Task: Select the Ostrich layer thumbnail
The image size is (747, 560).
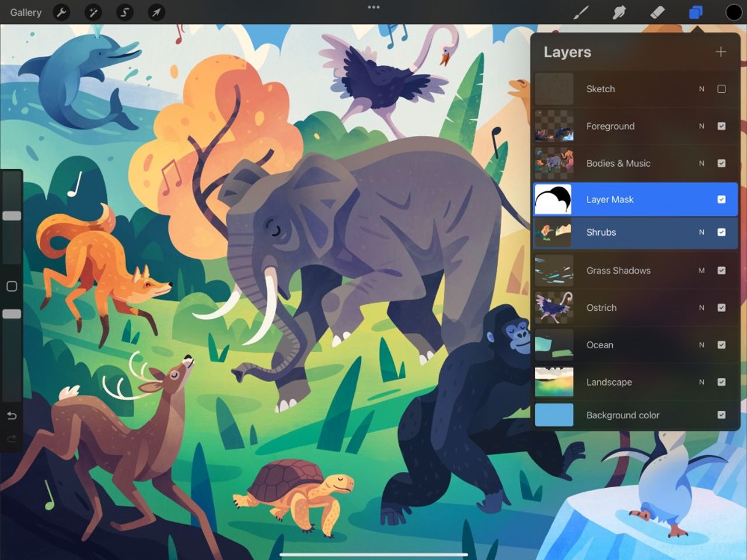Action: [x=554, y=307]
